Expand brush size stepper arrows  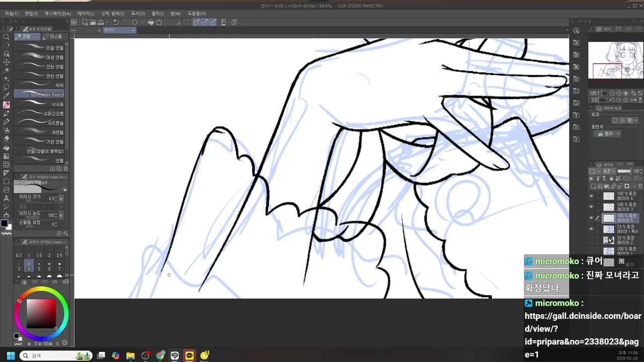(x=56, y=199)
